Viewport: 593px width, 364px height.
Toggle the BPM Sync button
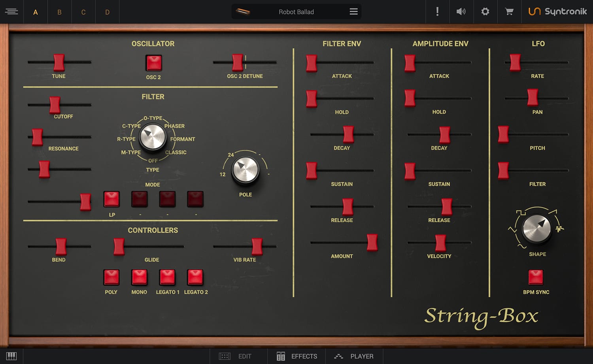[536, 277]
